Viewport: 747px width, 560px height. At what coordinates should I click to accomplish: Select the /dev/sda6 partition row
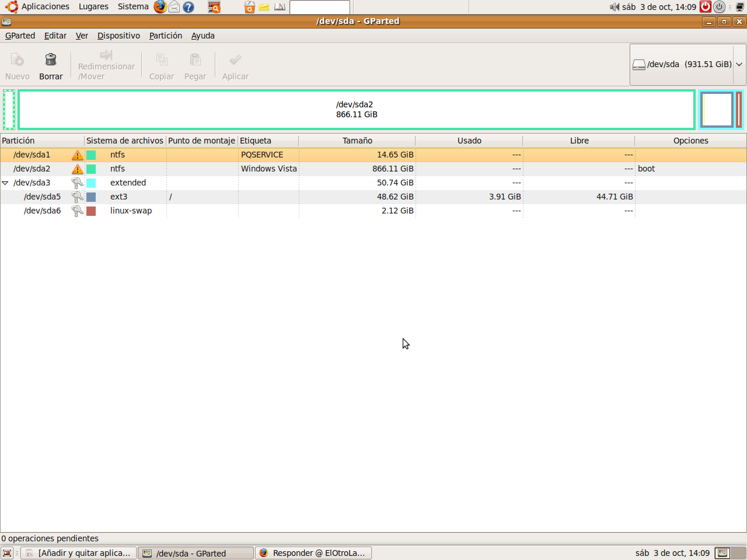coord(373,211)
